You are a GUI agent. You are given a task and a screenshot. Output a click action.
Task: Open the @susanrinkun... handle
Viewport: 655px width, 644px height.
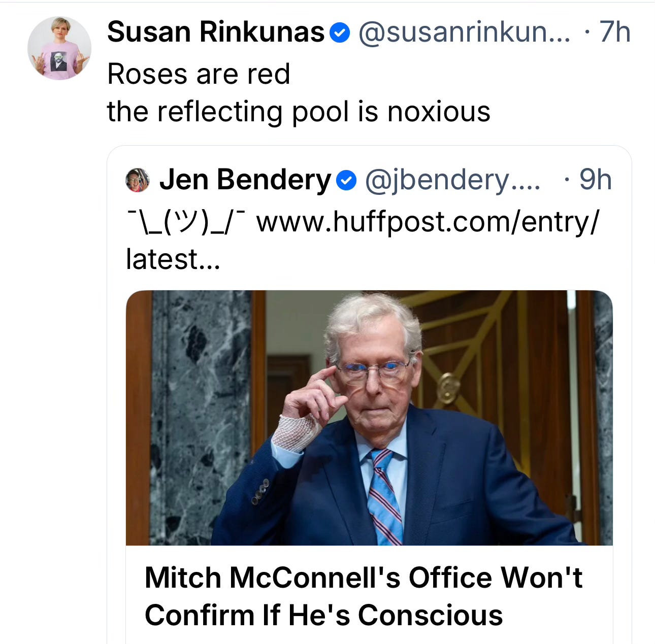pos(465,32)
